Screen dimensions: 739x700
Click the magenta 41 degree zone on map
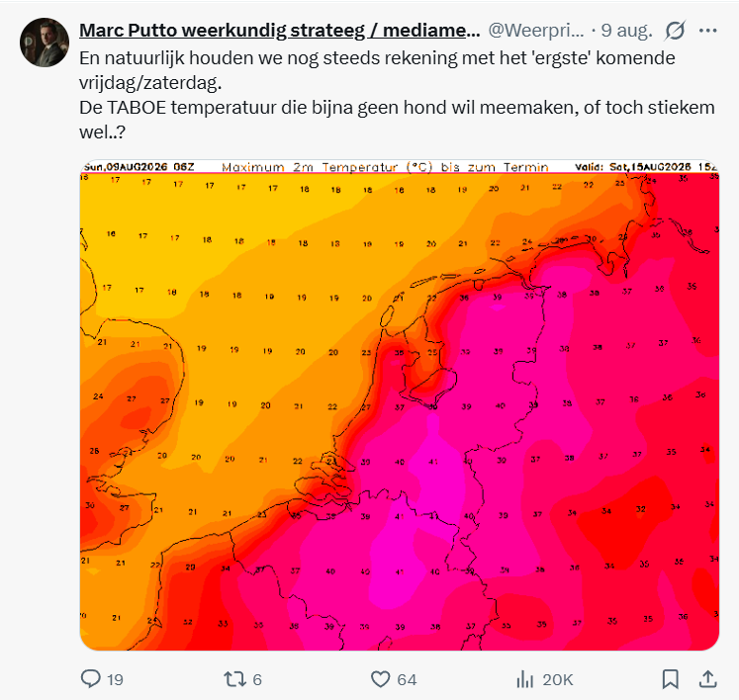coord(433,462)
